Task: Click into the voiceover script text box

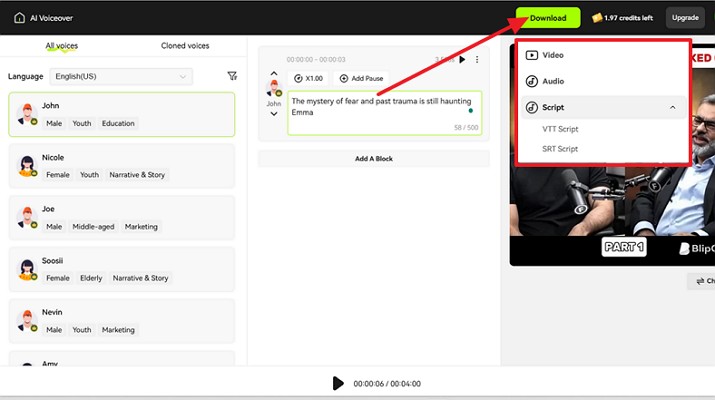Action: pyautogui.click(x=384, y=113)
